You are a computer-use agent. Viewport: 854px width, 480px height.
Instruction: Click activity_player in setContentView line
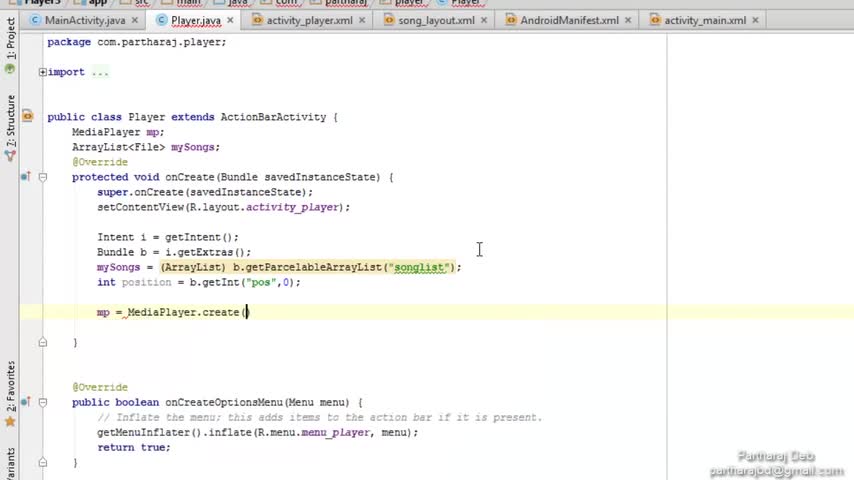292,207
